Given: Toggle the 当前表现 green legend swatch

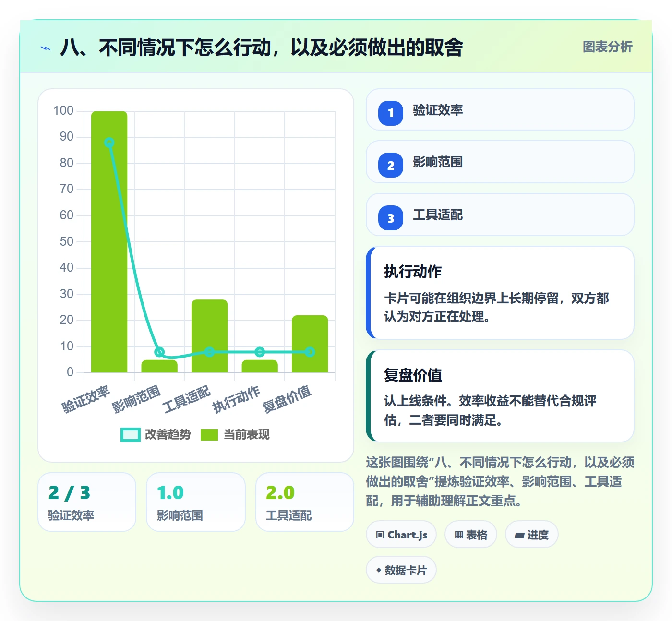Looking at the screenshot, I should (x=209, y=435).
